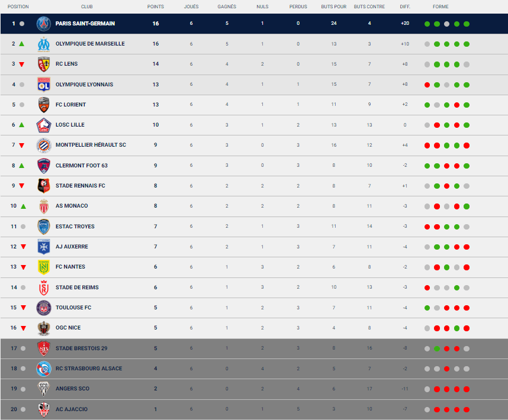508x420 pixels.
Task: Open the AS Monaco club logo
Action: coord(43,206)
